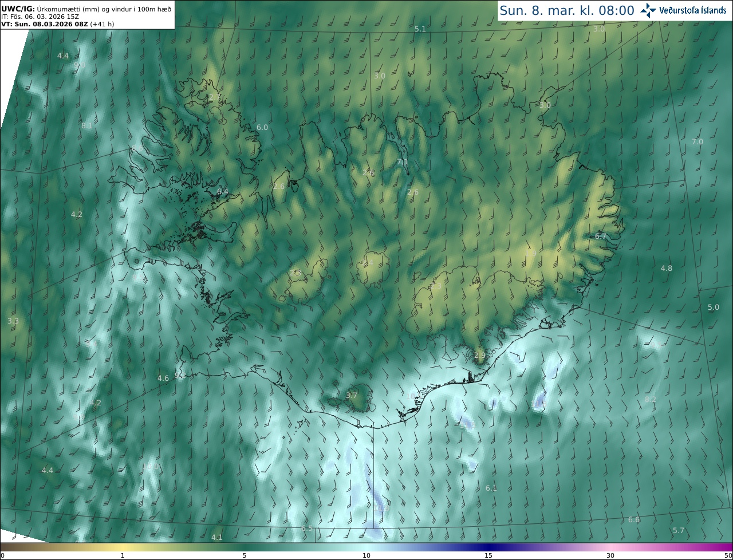This screenshot has width=733, height=560.
Task: Click the yellow colorbar segment near 1
Action: coord(123,547)
